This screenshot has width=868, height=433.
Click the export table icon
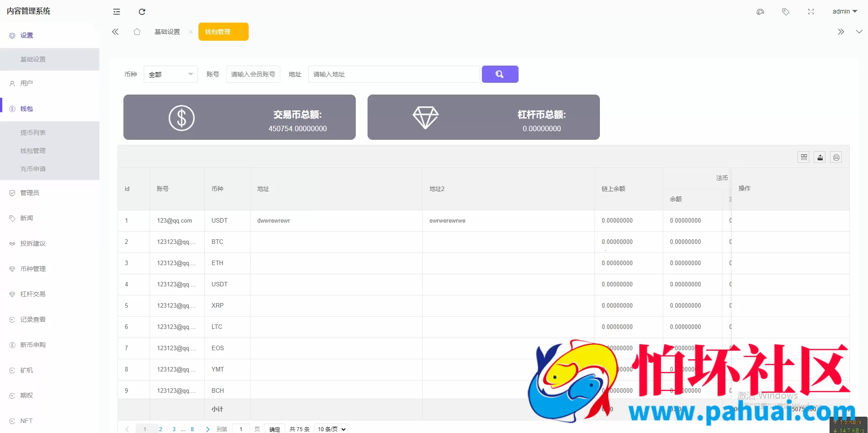[820, 157]
